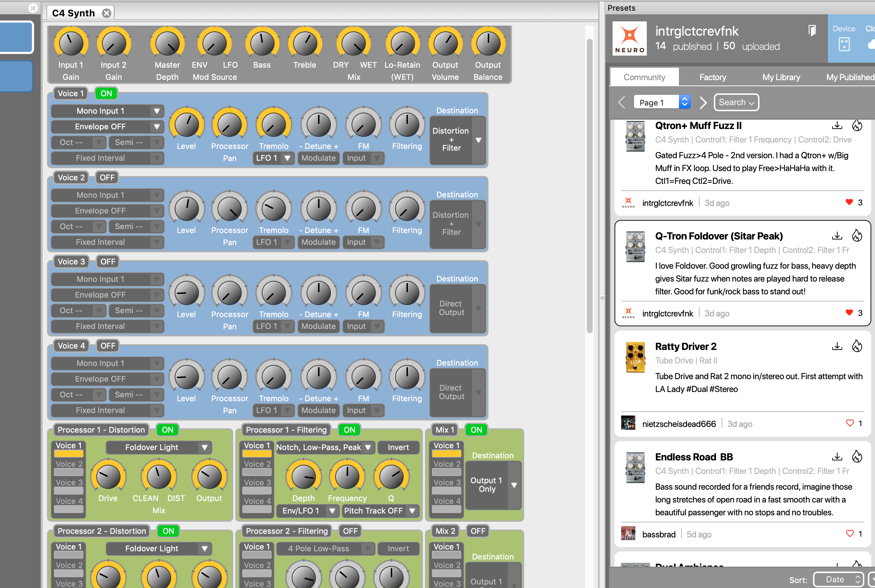This screenshot has height=588, width=875.
Task: Toggle Processor 2 - Distortion ON switch
Action: click(x=168, y=531)
